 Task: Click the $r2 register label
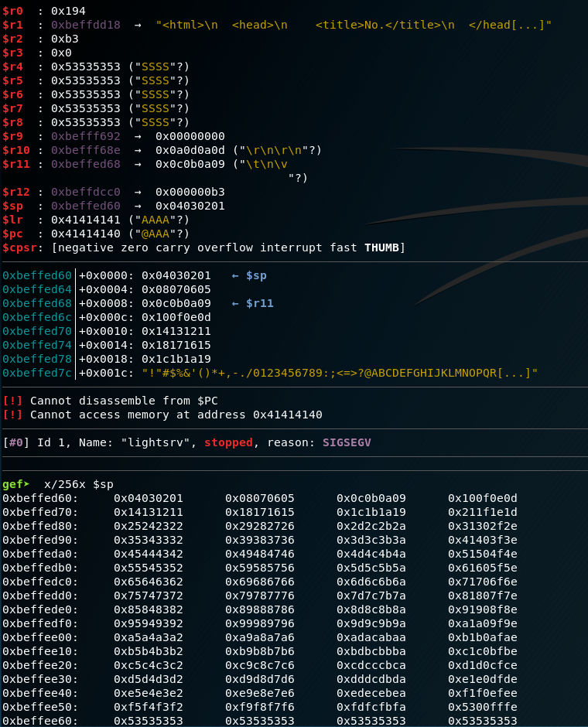click(x=12, y=39)
